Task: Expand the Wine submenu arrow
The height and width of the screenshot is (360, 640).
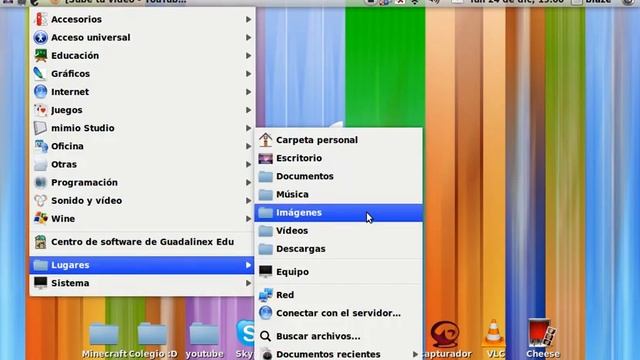Action: [x=248, y=219]
